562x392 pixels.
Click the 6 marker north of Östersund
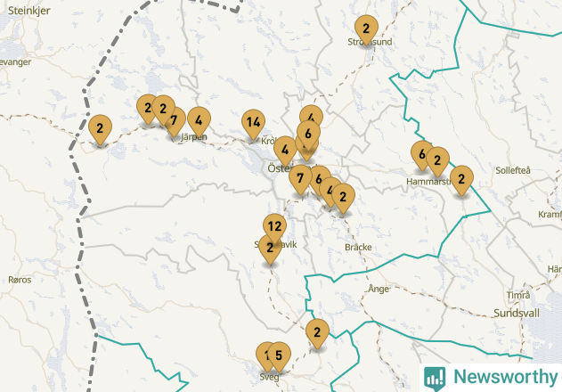tap(308, 135)
